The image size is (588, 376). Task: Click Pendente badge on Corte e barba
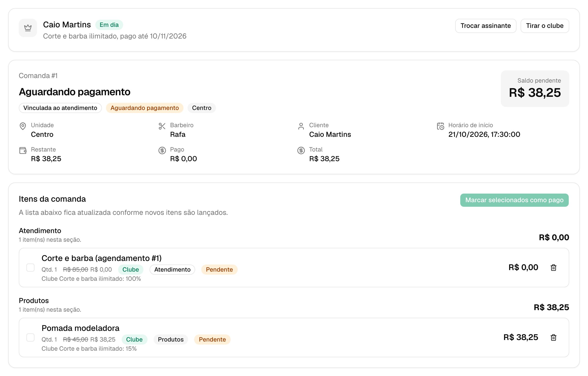tap(219, 270)
